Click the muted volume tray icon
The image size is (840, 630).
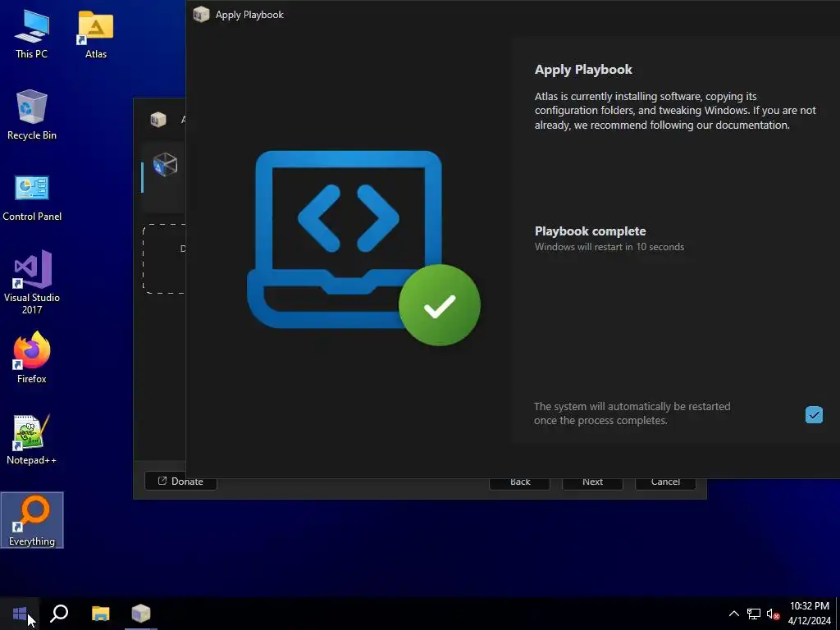tap(773, 614)
